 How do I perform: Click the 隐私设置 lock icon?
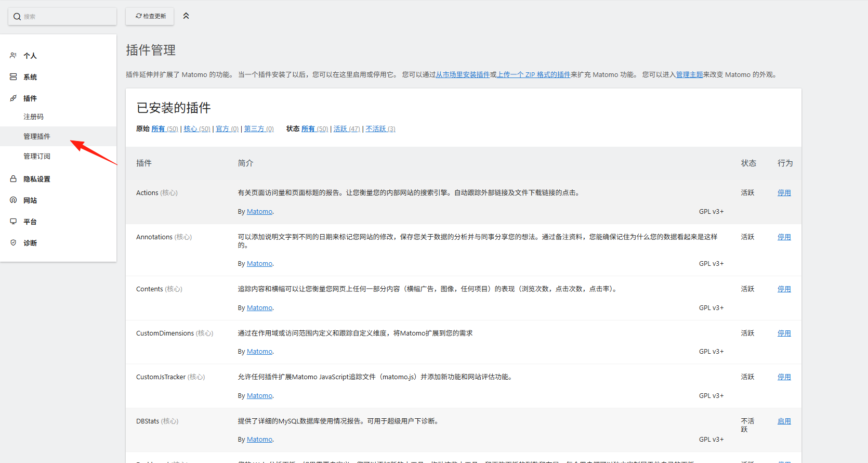coord(13,178)
